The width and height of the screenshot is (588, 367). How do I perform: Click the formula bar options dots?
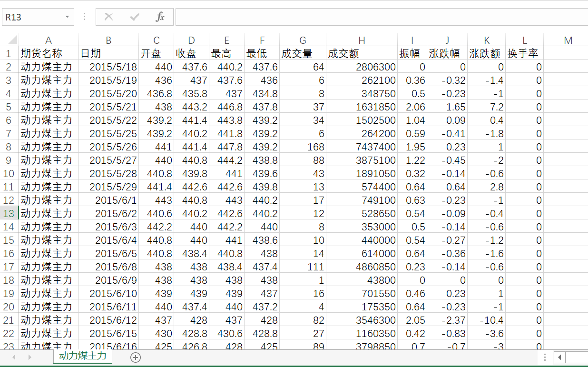[85, 17]
